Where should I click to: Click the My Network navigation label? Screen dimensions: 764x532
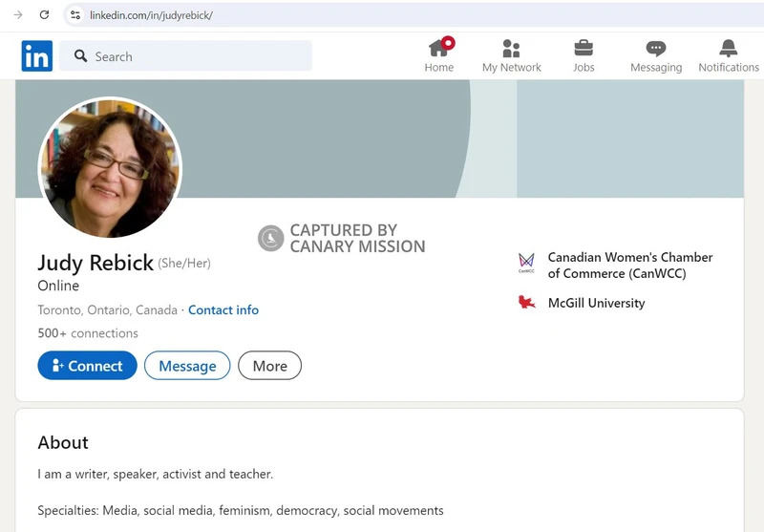point(512,67)
